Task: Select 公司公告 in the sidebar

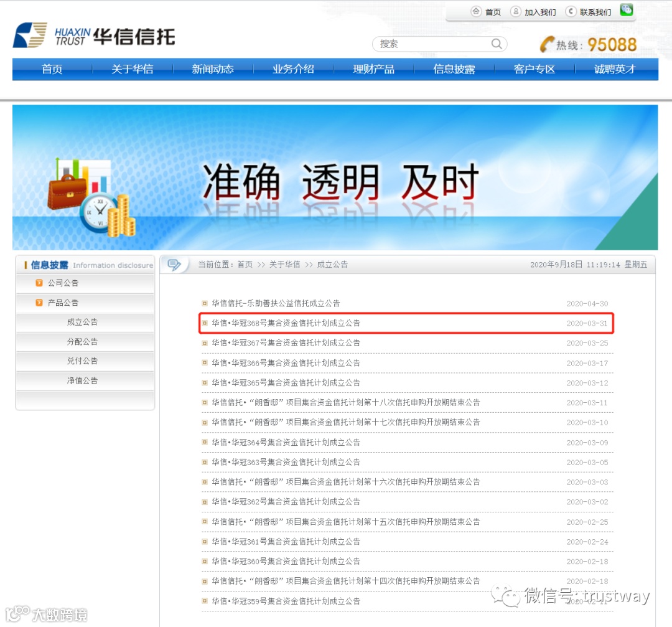Action: point(63,283)
